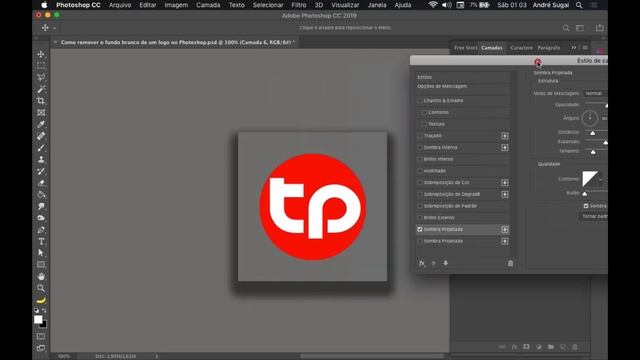The image size is (640, 360).
Task: Select the Rectangle shape tool
Action: click(41, 265)
